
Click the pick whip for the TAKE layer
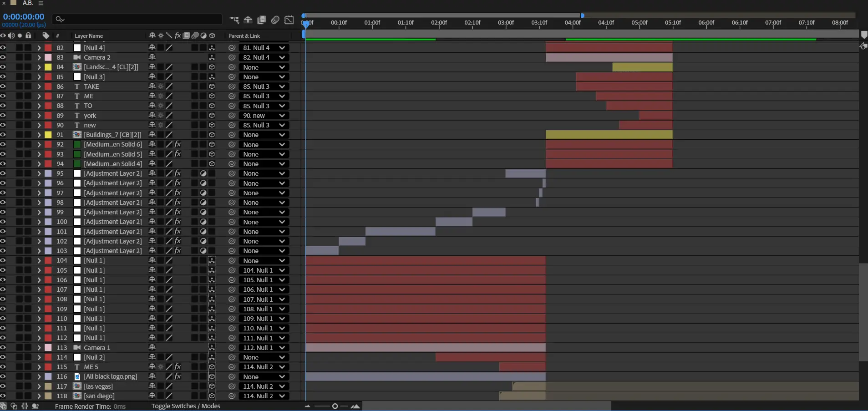point(232,86)
